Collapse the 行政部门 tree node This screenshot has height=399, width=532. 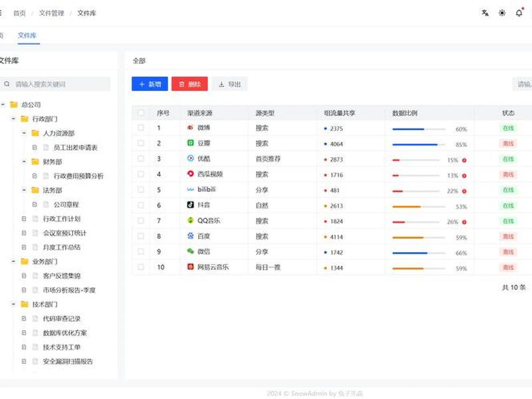(x=13, y=119)
